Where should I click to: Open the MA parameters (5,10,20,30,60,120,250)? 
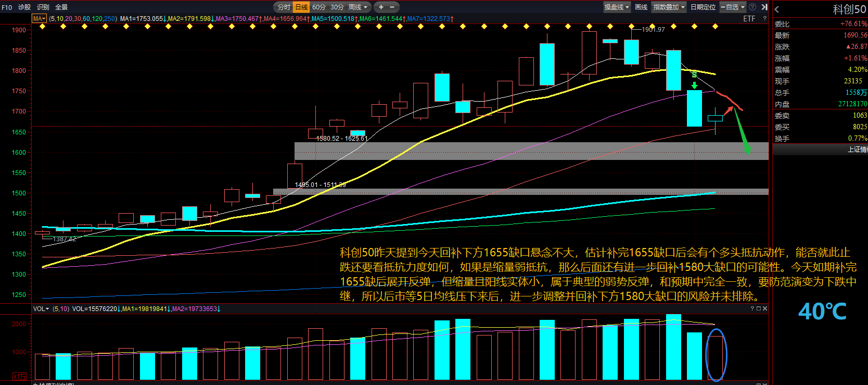(x=83, y=19)
